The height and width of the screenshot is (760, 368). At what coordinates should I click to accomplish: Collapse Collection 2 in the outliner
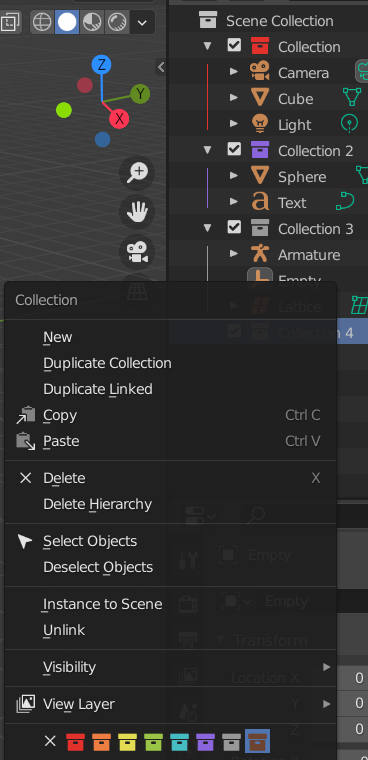pyautogui.click(x=208, y=150)
